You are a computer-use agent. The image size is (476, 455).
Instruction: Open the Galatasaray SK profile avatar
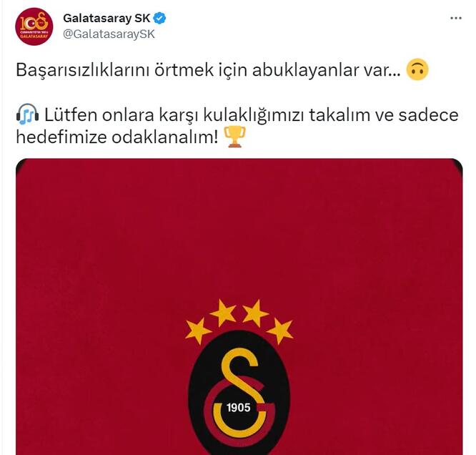[x=34, y=26]
